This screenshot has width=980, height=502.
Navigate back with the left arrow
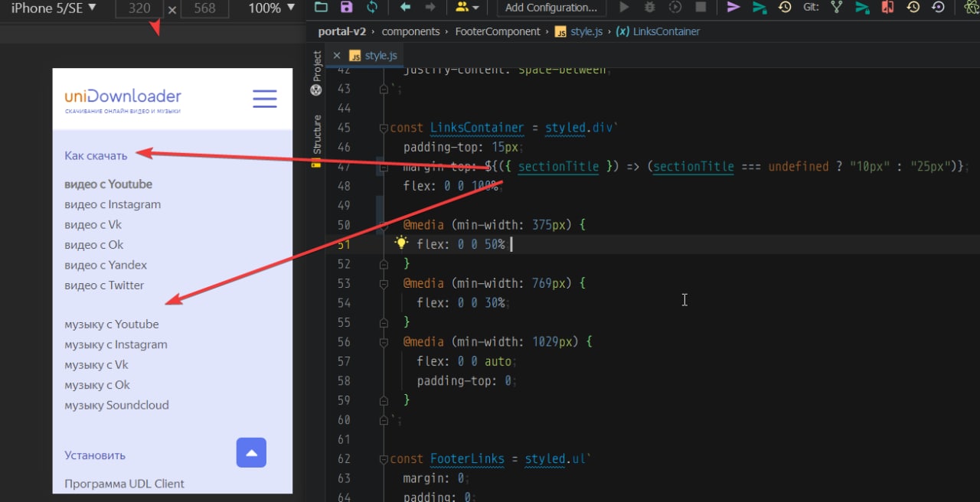(x=405, y=7)
